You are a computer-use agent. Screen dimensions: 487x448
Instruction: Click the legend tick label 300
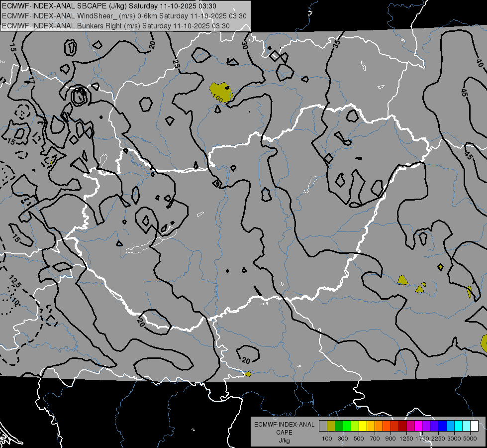point(343,439)
